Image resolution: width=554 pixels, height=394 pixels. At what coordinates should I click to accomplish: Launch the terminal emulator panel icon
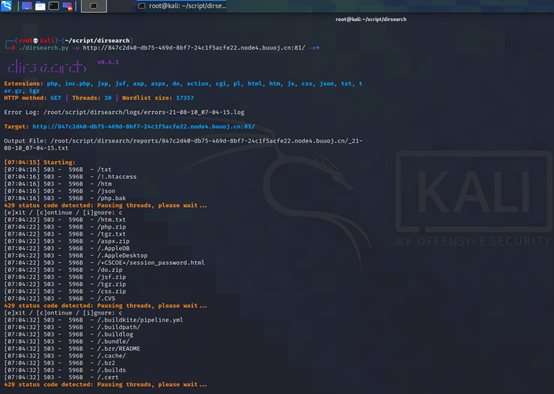53,6
